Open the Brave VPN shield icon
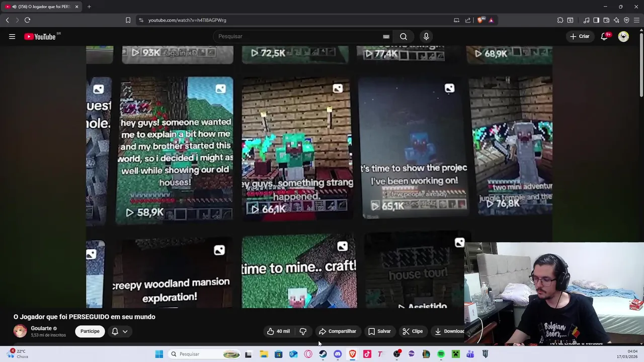The height and width of the screenshot is (362, 644). click(x=626, y=20)
